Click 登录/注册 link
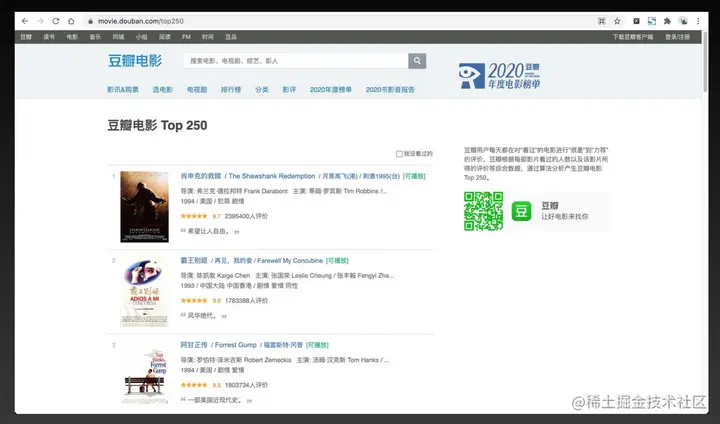The width and height of the screenshot is (720, 424). click(x=677, y=37)
